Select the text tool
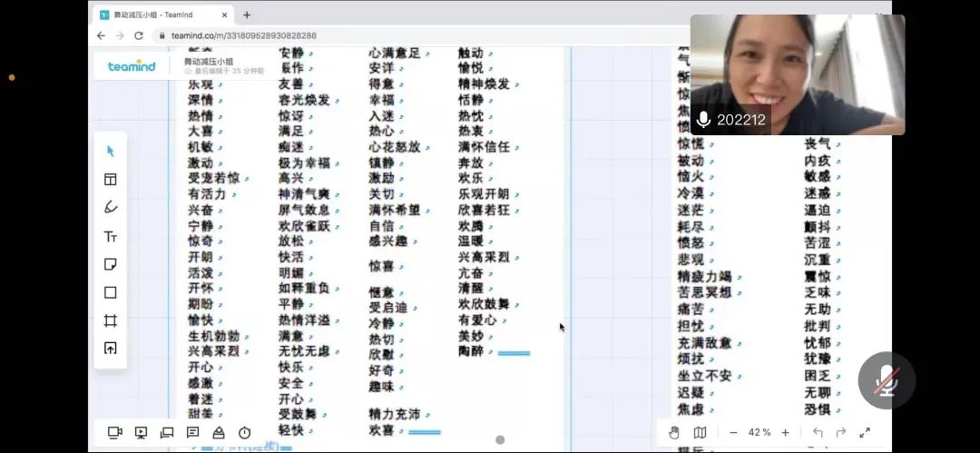The image size is (980, 453). pyautogui.click(x=111, y=237)
